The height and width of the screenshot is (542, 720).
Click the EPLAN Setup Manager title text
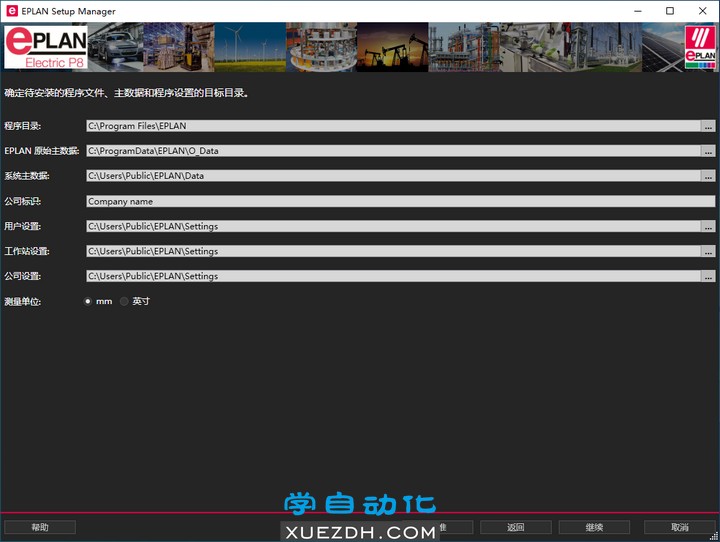point(68,11)
